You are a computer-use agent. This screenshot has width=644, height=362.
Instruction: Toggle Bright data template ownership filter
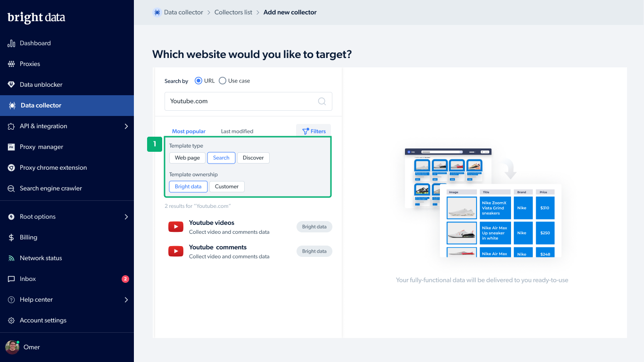[188, 187]
